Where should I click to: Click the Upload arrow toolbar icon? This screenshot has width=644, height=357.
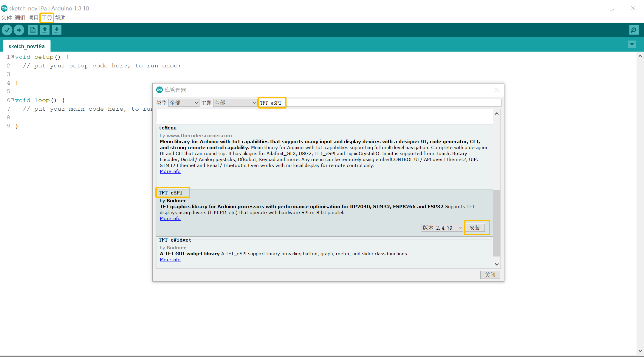tap(19, 30)
